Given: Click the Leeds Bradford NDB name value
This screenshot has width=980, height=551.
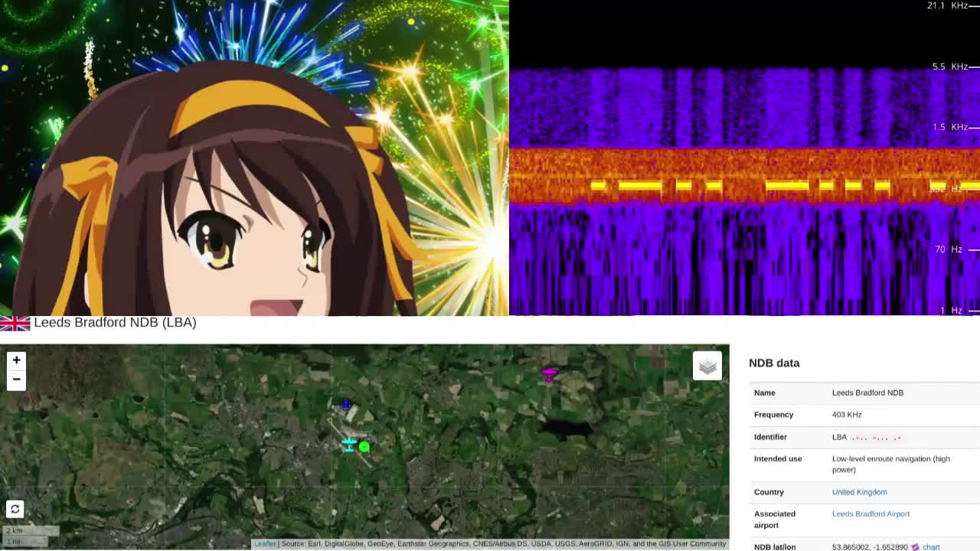Looking at the screenshot, I should 867,393.
